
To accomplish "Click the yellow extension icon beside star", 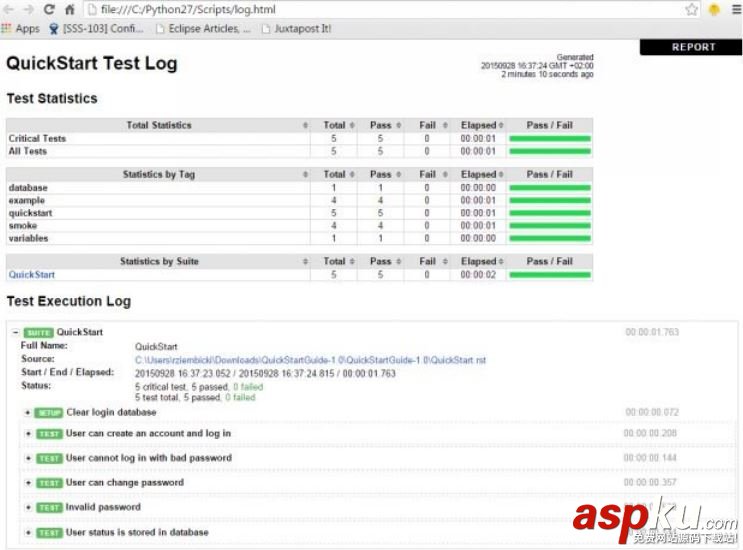I will [x=714, y=9].
